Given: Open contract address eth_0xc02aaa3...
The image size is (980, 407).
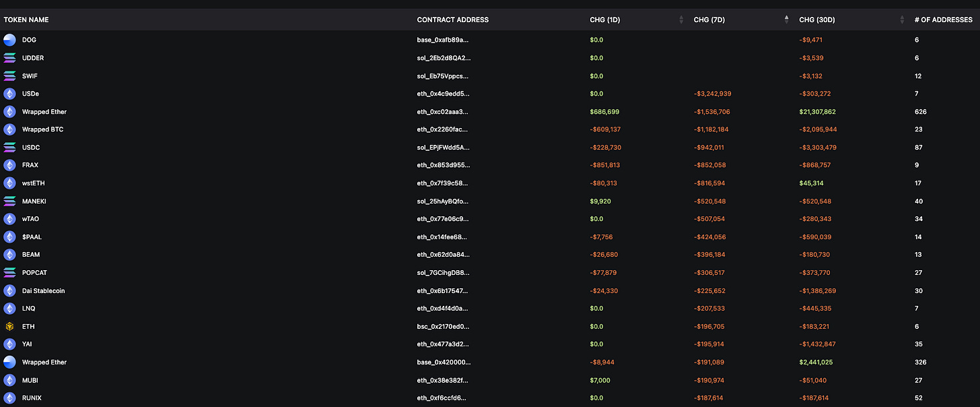Looking at the screenshot, I should click(443, 112).
